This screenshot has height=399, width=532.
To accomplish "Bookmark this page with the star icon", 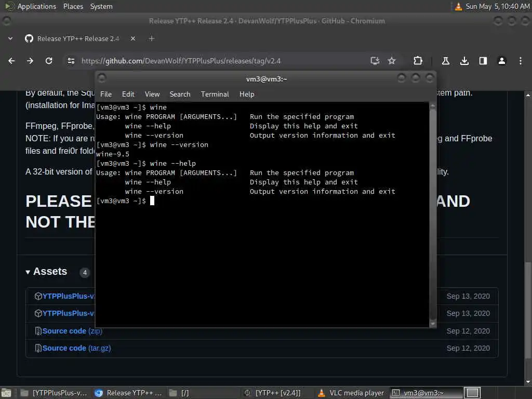I will pos(392,61).
